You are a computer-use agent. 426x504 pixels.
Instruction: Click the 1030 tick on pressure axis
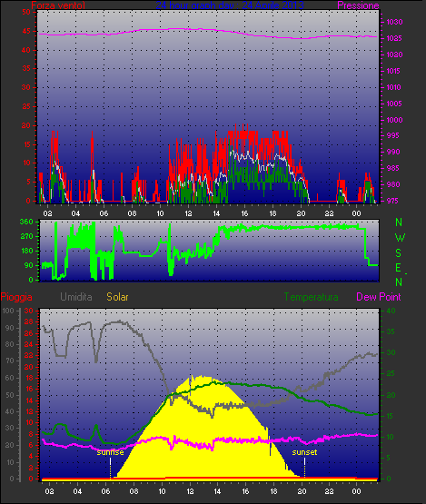[x=394, y=22]
